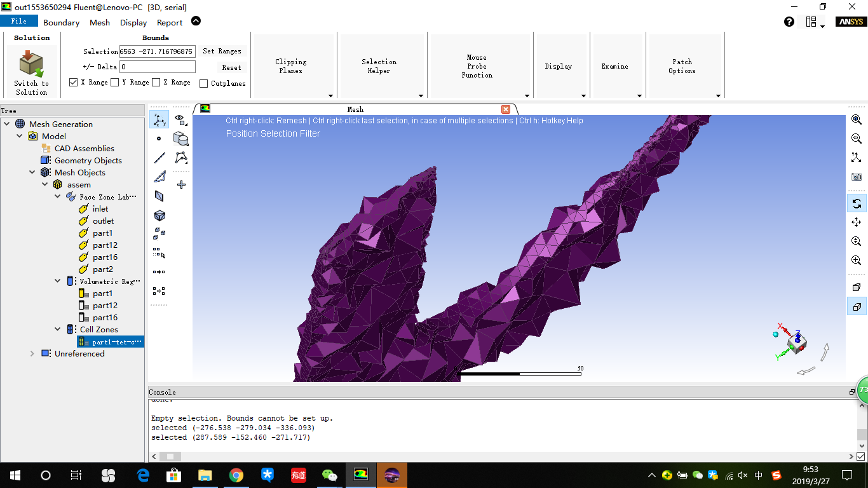Viewport: 868px width, 488px height.
Task: Collapse the Cell Zones tree node
Action: click(58, 329)
